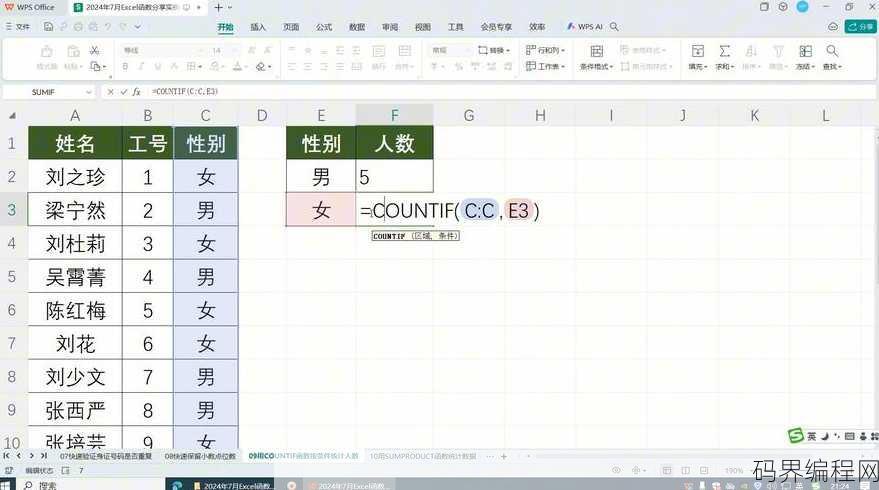The width and height of the screenshot is (879, 490).
Task: Open sheet tab 07快速验证身份证号码是否重复
Action: 106,456
